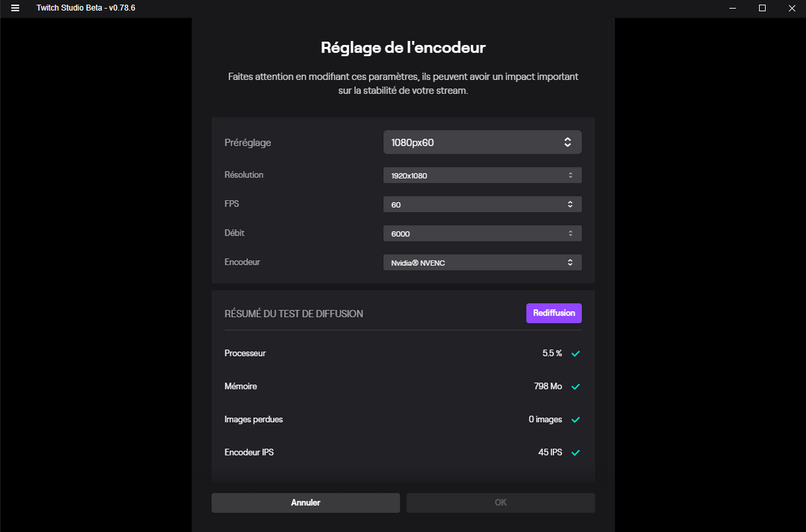Click the Mémoire green checkmark icon
This screenshot has height=532, width=806.
[x=576, y=386]
